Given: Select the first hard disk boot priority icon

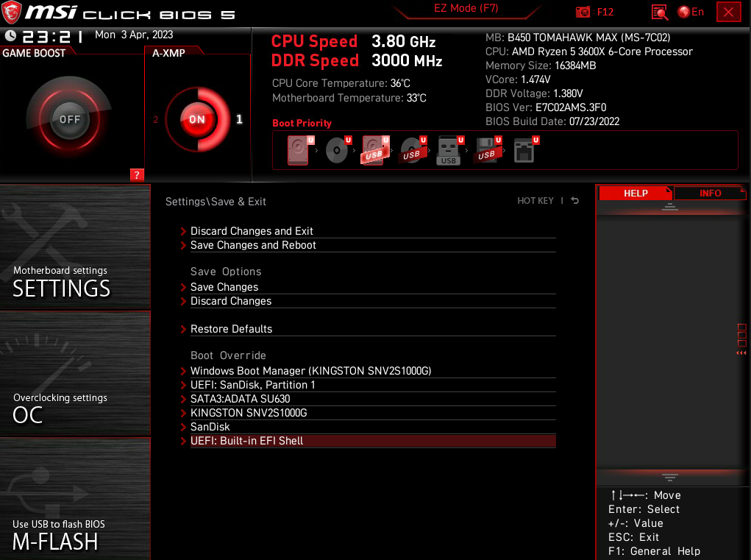Looking at the screenshot, I should click(x=300, y=150).
